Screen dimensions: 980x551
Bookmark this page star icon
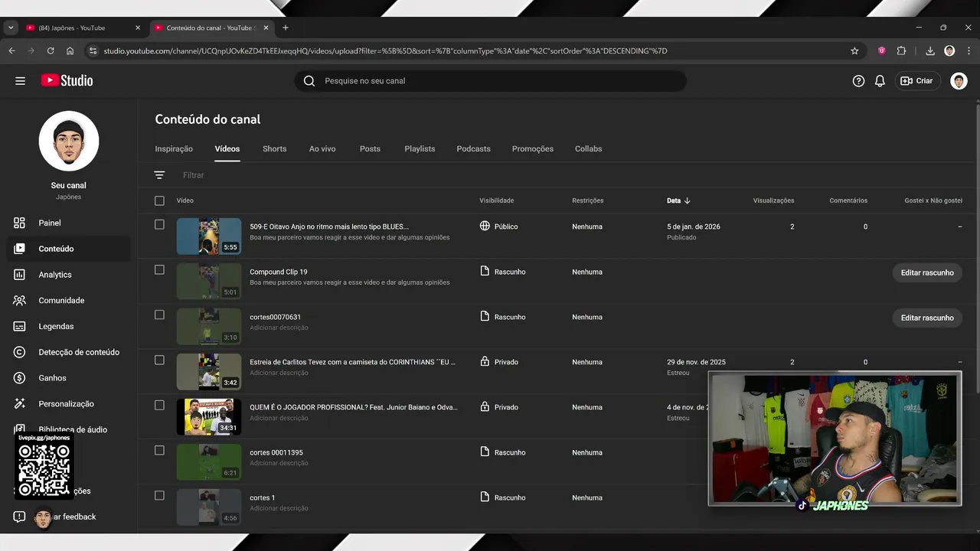click(854, 51)
